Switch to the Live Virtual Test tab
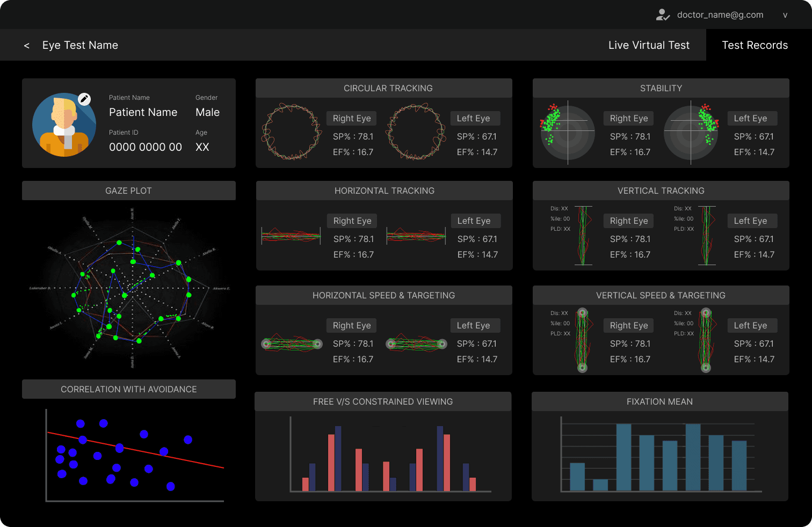Viewport: 812px width, 527px height. (649, 45)
